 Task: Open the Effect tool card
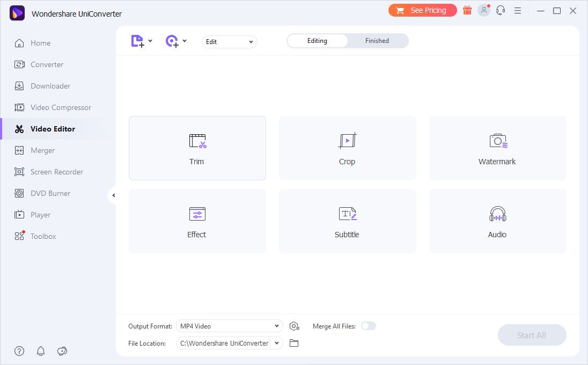point(197,221)
